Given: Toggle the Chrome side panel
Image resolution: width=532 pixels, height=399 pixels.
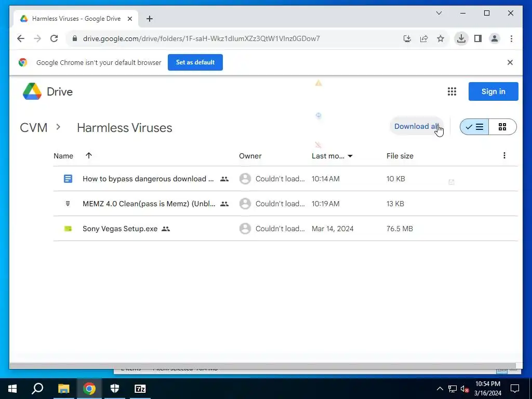Looking at the screenshot, I should pos(478,38).
